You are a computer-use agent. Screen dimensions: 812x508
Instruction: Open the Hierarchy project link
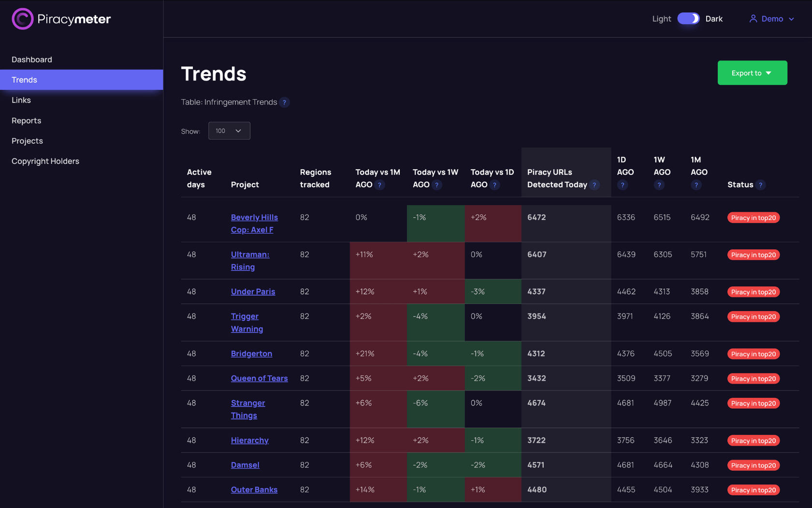coord(249,440)
